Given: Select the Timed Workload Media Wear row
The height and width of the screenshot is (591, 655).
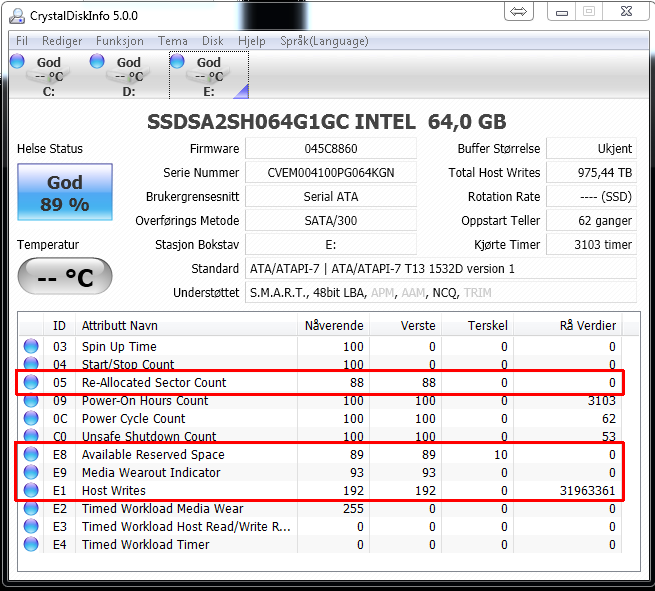Looking at the screenshot, I should (x=320, y=508).
